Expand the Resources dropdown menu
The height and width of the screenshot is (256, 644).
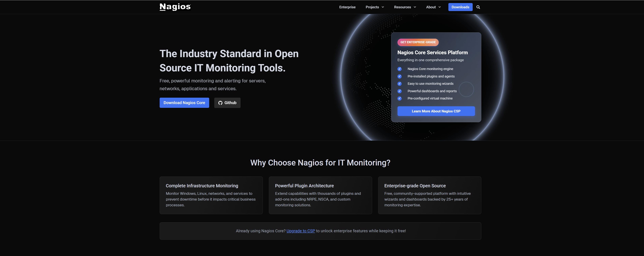405,7
